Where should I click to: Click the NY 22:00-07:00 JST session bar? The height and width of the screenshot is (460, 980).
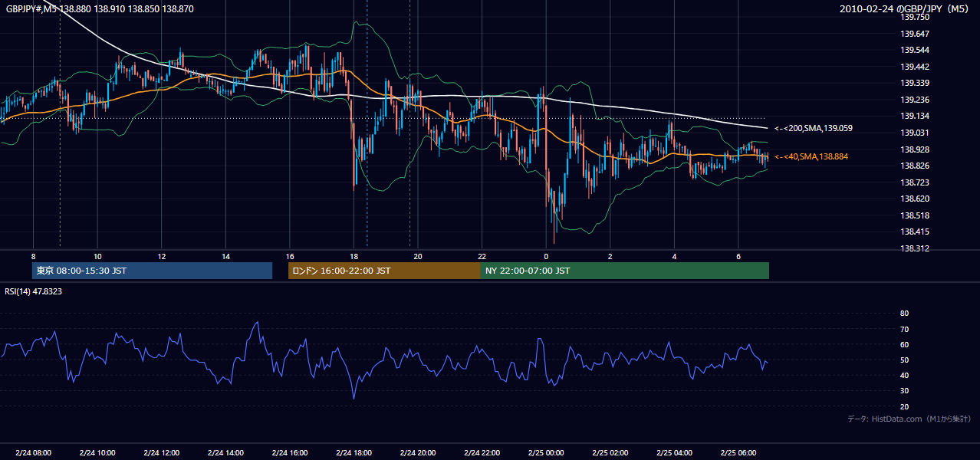coord(625,271)
